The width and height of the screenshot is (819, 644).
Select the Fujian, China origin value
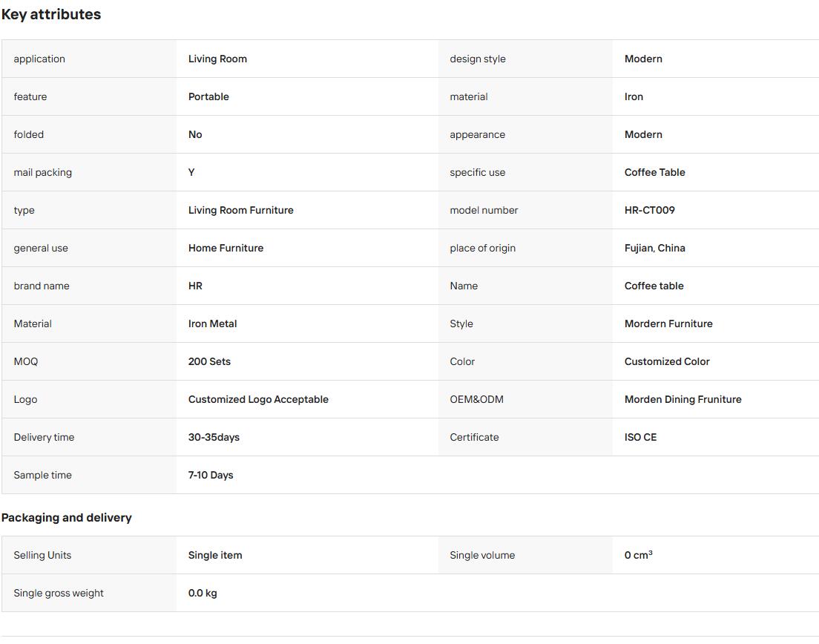[654, 248]
